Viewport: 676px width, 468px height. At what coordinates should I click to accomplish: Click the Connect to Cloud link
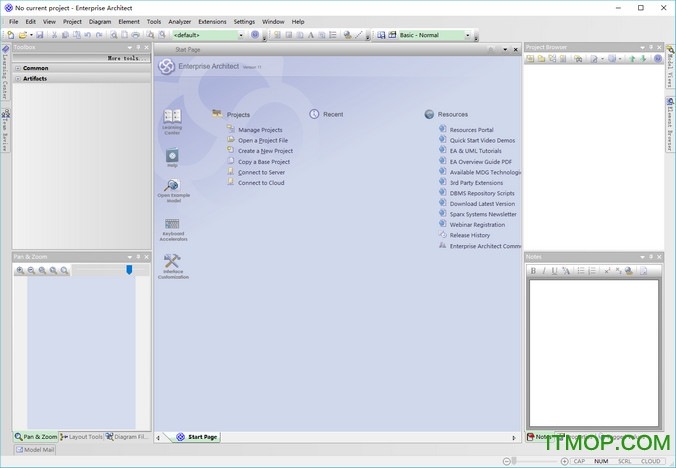(261, 183)
